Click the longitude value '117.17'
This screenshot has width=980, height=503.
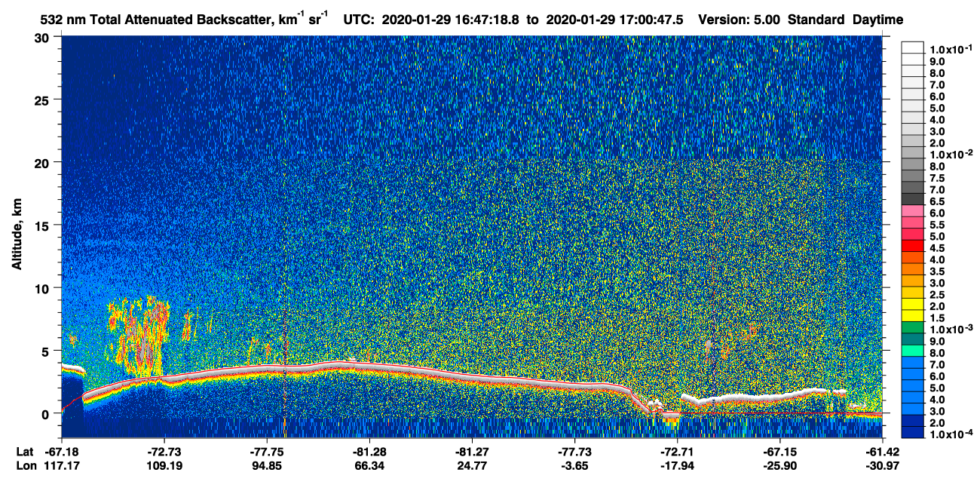tap(62, 466)
